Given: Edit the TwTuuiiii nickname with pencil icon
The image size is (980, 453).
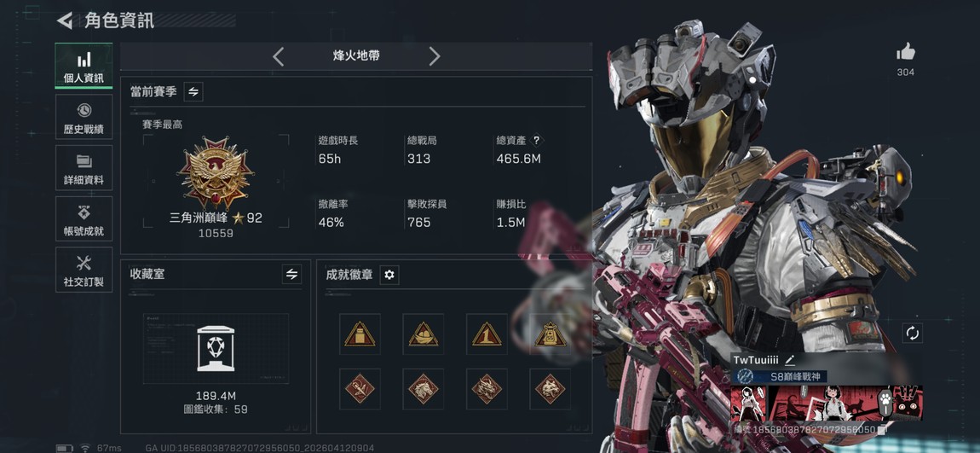Looking at the screenshot, I should 790,360.
